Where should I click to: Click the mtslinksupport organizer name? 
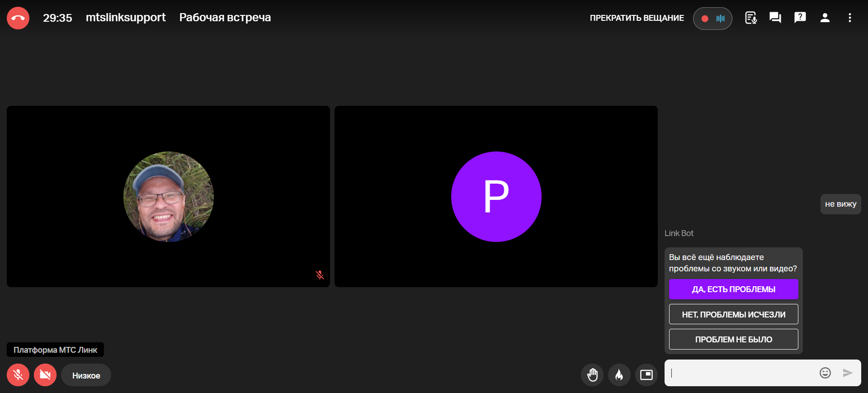(x=126, y=18)
